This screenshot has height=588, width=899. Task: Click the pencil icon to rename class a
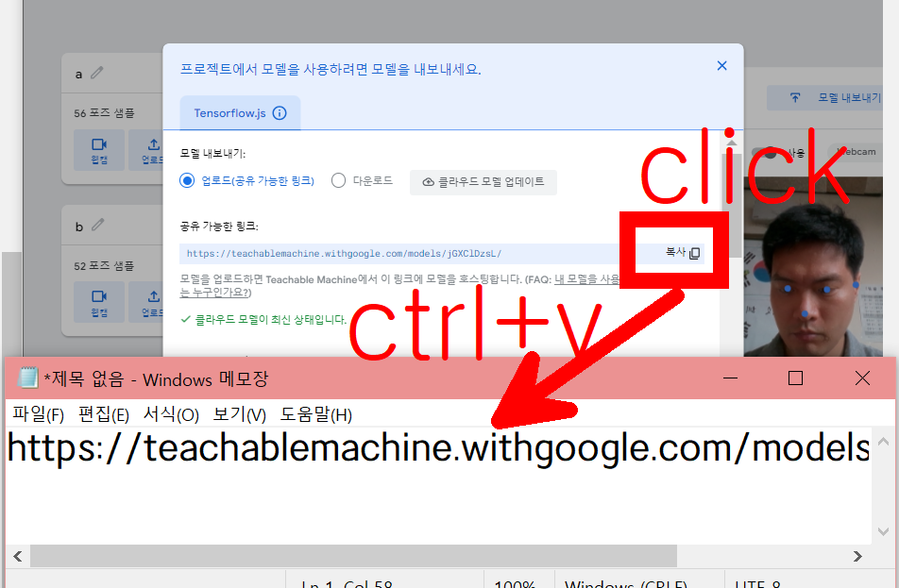coord(97,73)
